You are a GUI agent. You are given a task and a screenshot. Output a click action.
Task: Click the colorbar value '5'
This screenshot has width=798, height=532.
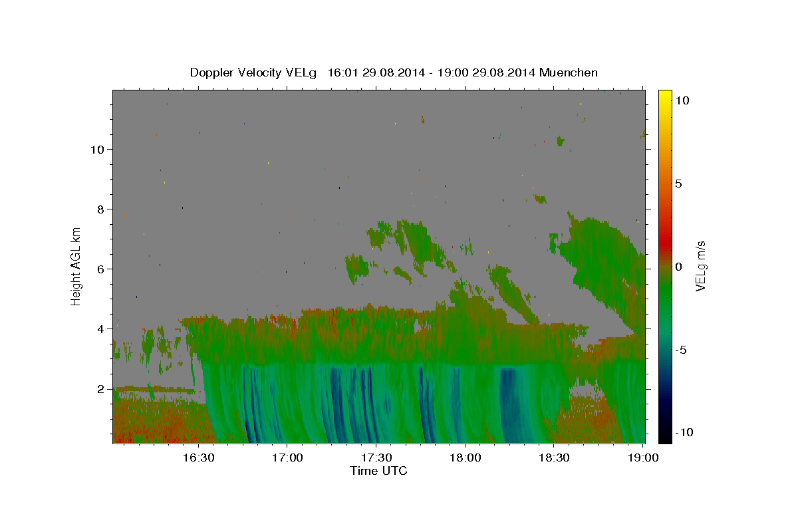[678, 184]
